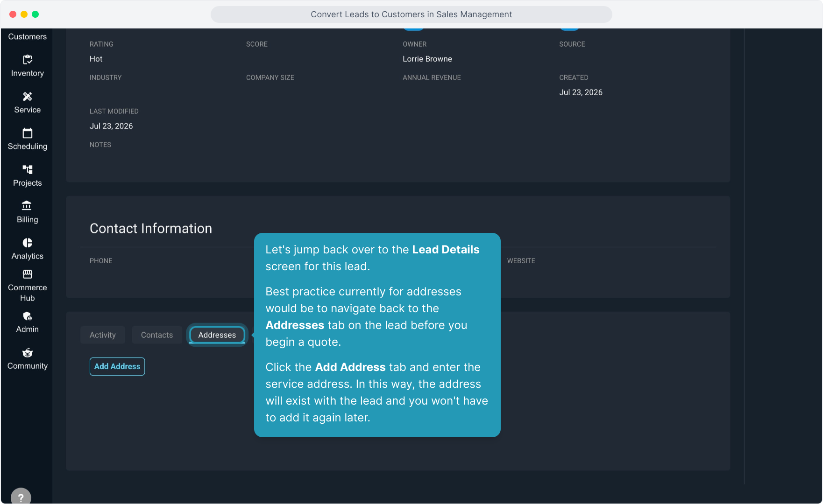823x504 pixels.
Task: Click the CREATED field label
Action: [x=574, y=77]
